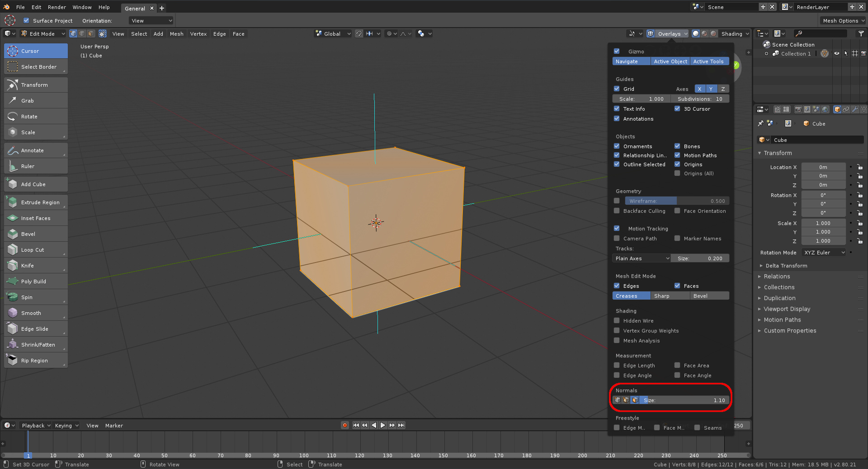Click the Location X input field
This screenshot has height=469, width=868.
pos(823,167)
